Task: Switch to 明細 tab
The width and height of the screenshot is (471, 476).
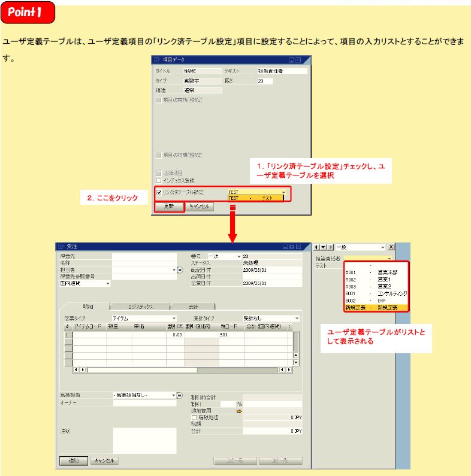Action: point(87,307)
